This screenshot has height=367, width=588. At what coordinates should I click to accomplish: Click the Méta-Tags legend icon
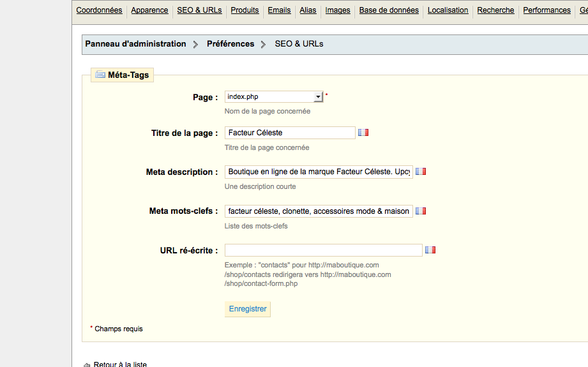pos(100,75)
